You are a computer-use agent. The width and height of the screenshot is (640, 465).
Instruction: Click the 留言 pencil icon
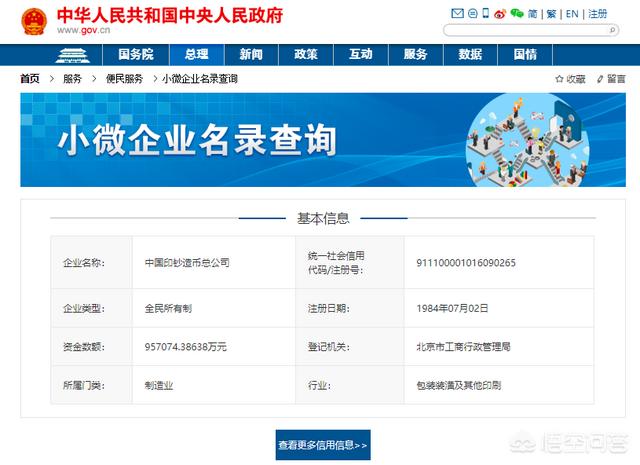[x=600, y=79]
